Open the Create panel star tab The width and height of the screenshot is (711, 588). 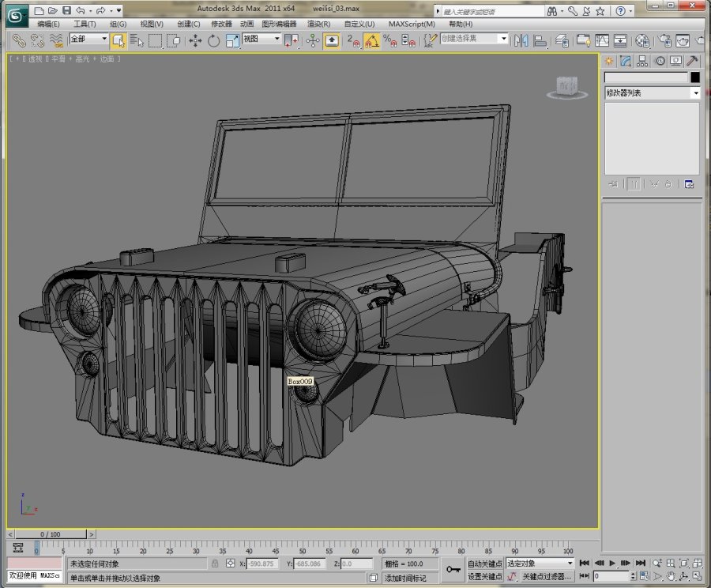(609, 61)
